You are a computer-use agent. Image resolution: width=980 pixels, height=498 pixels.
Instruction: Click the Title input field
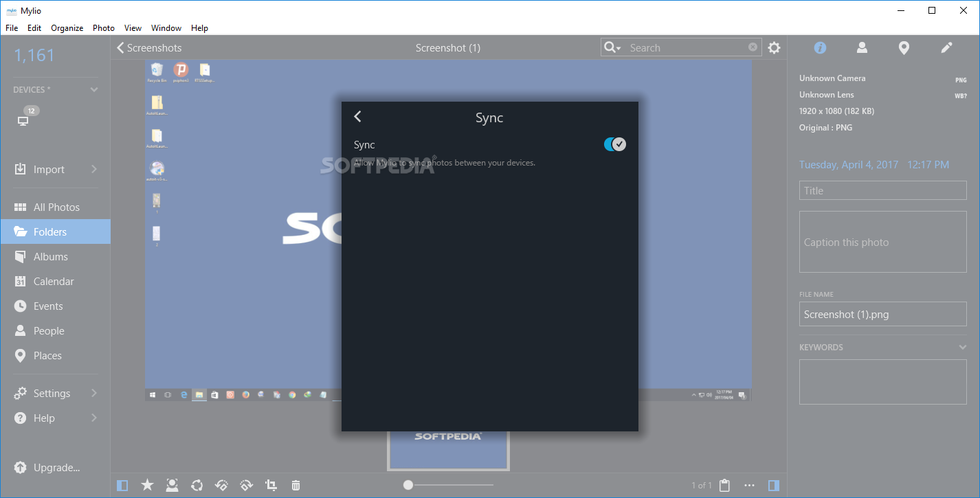click(x=883, y=191)
